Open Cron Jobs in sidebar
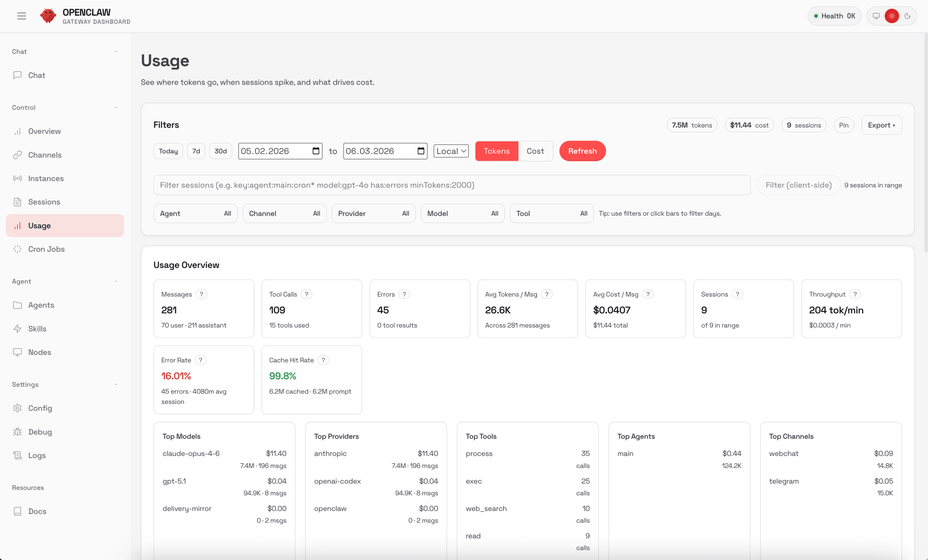This screenshot has width=928, height=560. pos(46,249)
